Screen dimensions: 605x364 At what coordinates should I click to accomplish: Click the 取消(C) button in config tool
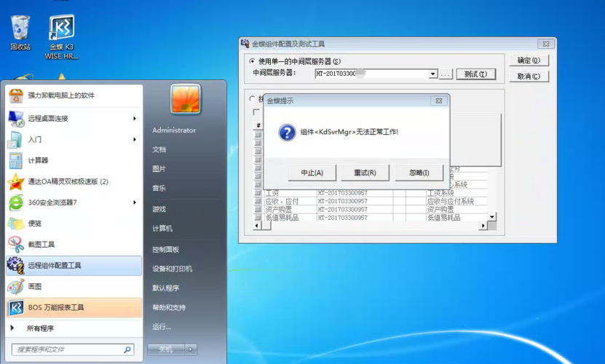tap(529, 76)
